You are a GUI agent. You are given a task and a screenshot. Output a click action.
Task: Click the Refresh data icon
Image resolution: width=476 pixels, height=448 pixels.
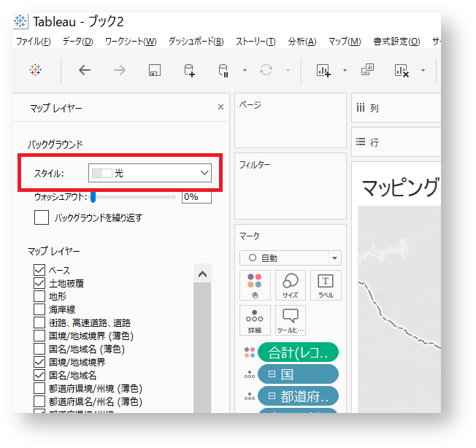pos(266,70)
